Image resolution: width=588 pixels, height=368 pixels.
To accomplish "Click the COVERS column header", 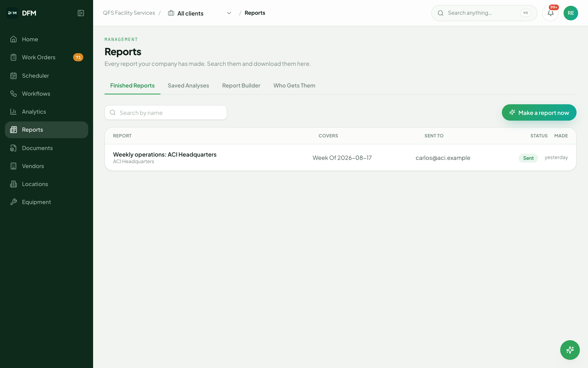I will (x=328, y=136).
